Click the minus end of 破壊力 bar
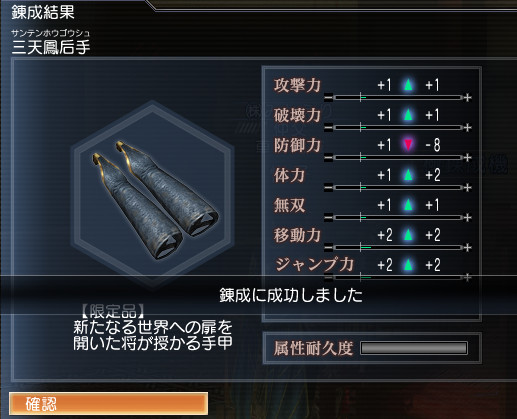Viewport: 517px width, 419px height. [328, 128]
